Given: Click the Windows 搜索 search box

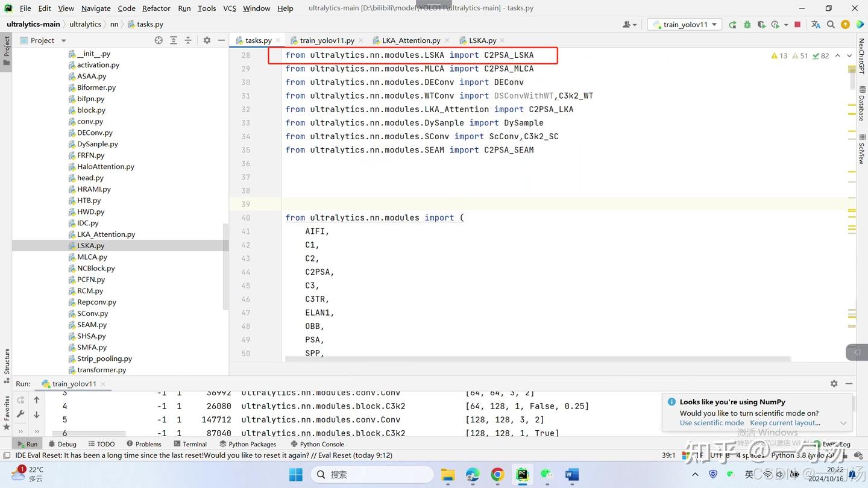Looking at the screenshot, I should point(371,475).
